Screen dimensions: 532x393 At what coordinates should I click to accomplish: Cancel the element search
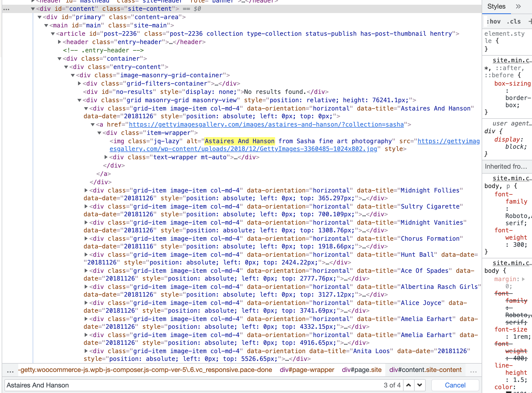[455, 385]
